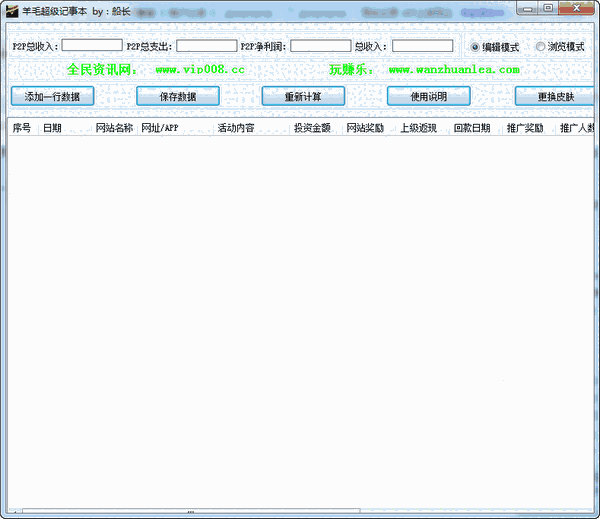Click the app icon in the title bar
600x519 pixels.
(x=12, y=11)
